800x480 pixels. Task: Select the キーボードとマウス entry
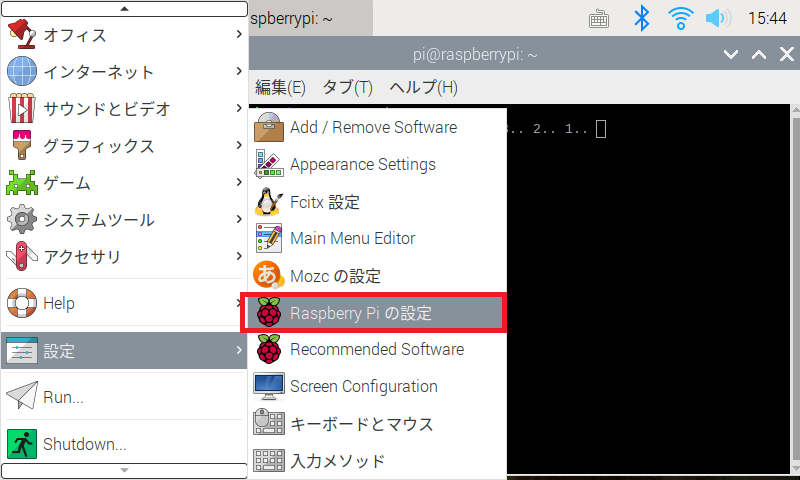point(378,423)
